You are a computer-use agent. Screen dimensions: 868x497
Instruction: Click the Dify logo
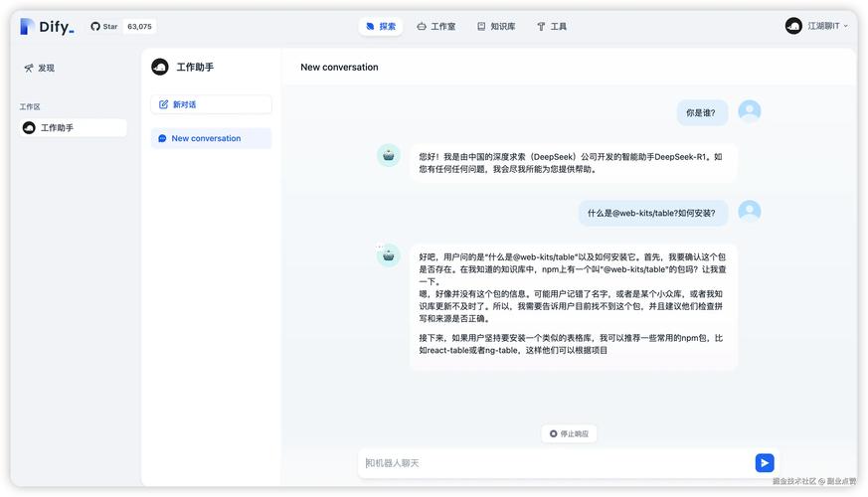(47, 27)
